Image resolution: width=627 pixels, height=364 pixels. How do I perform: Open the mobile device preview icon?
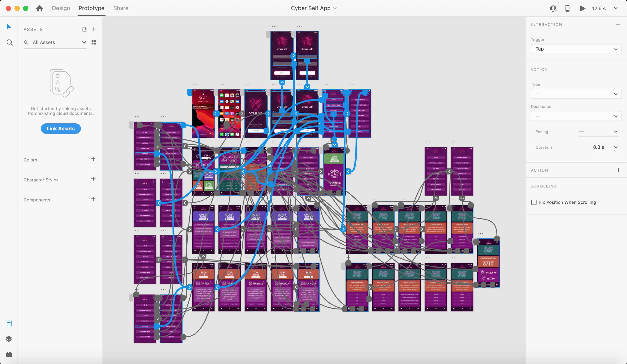click(567, 8)
